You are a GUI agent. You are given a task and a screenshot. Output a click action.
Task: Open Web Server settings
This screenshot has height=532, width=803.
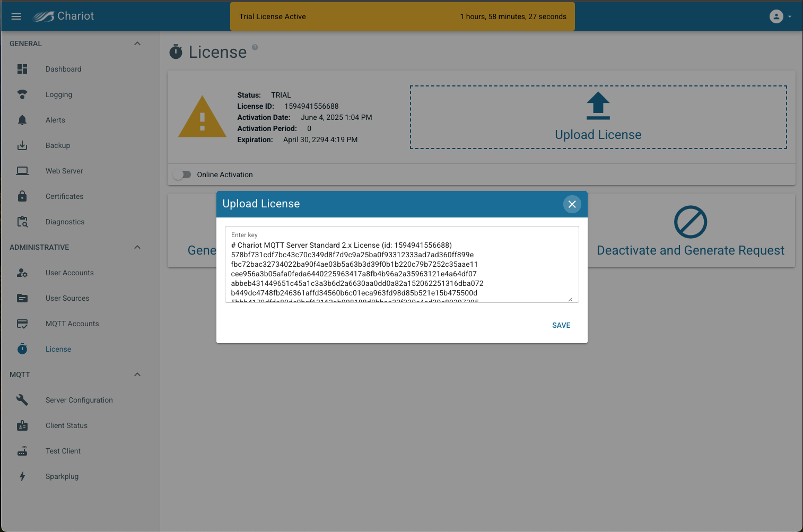click(64, 171)
